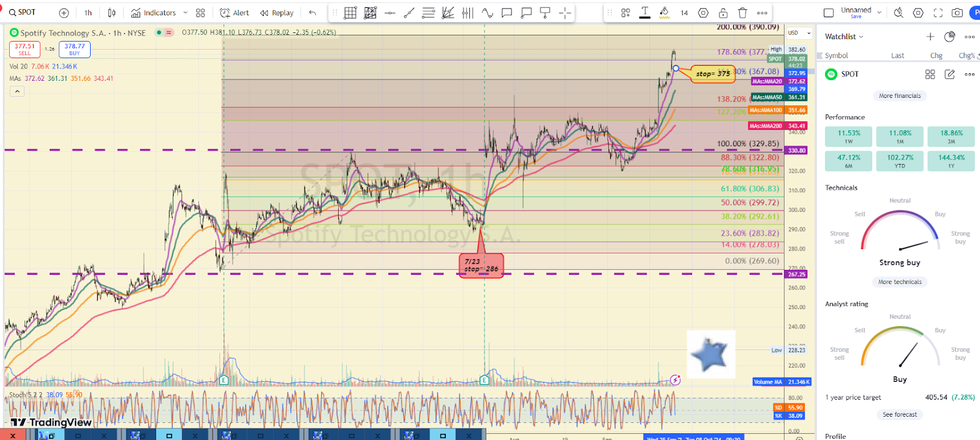The height and width of the screenshot is (440, 980).
Task: Change text color of selected drawing
Action: click(645, 13)
